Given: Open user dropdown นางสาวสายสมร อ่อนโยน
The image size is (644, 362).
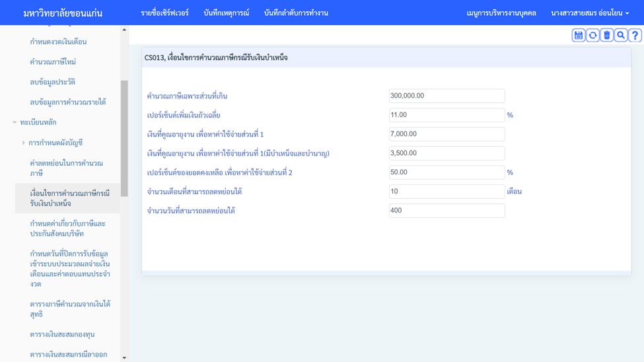Looking at the screenshot, I should point(589,13).
